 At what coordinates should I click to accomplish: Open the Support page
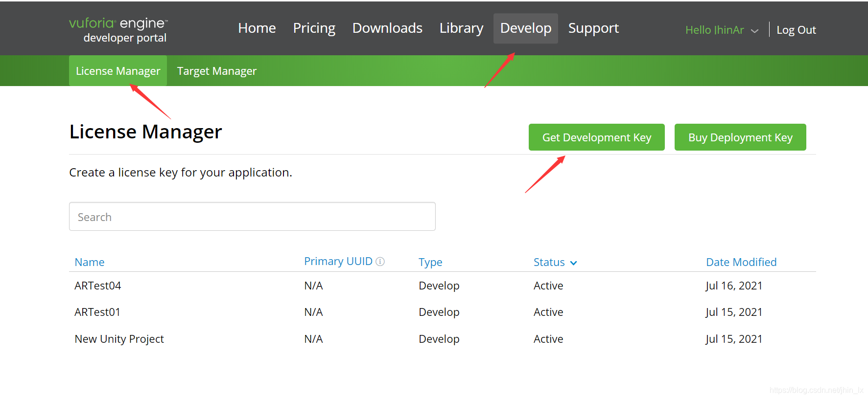[593, 28]
